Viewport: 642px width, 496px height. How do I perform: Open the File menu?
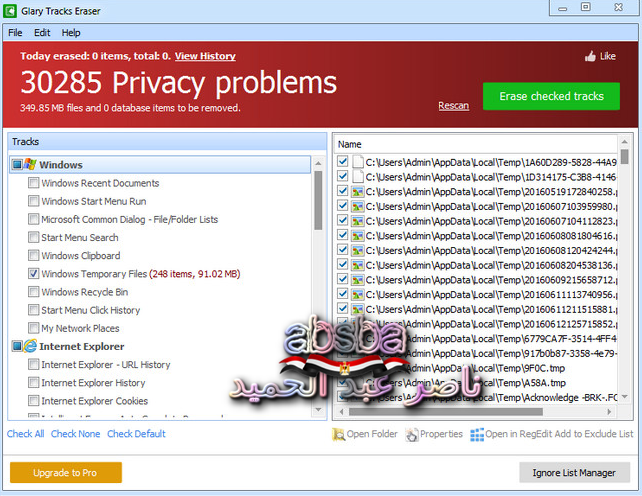(15, 33)
